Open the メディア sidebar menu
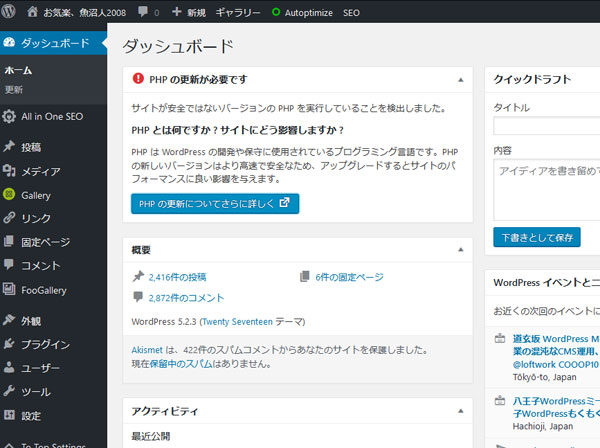Viewport: 600px width, 448px height. 41,171
